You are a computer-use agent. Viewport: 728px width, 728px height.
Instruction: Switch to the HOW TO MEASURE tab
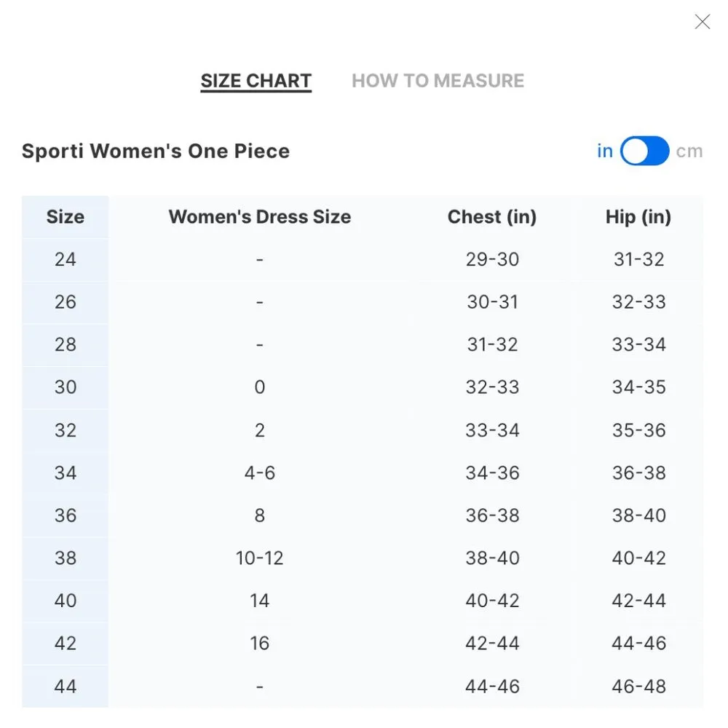[x=438, y=81]
